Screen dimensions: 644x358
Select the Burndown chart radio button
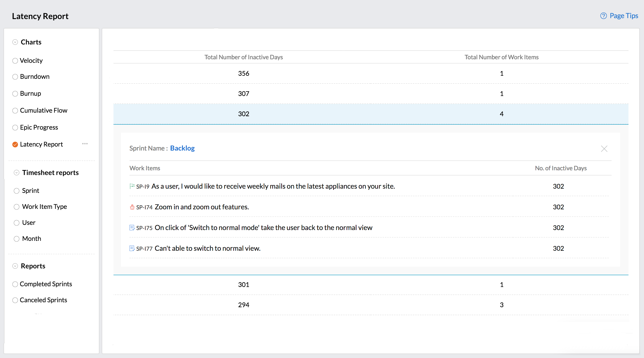[x=15, y=77]
